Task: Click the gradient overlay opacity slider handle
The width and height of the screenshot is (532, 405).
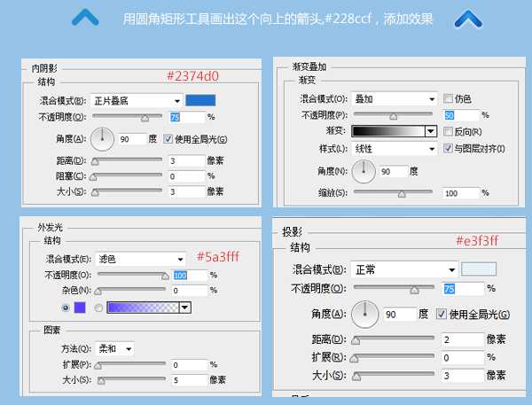Action: pos(393,116)
